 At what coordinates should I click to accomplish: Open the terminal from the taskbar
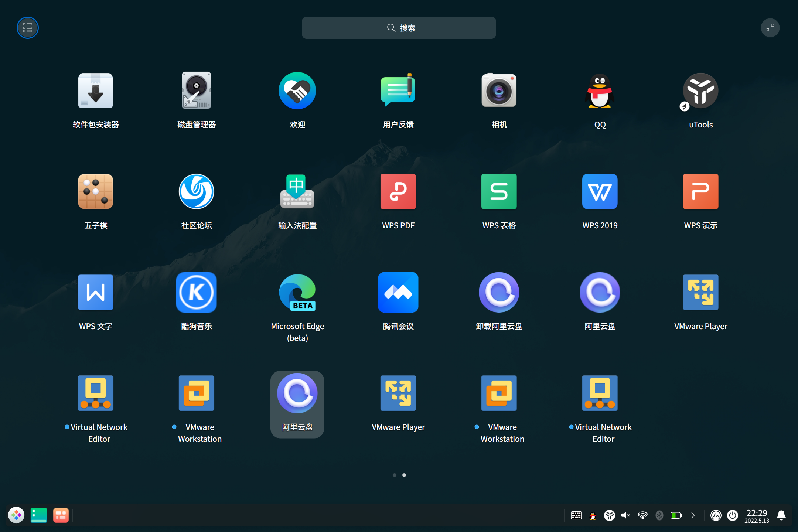[38, 515]
